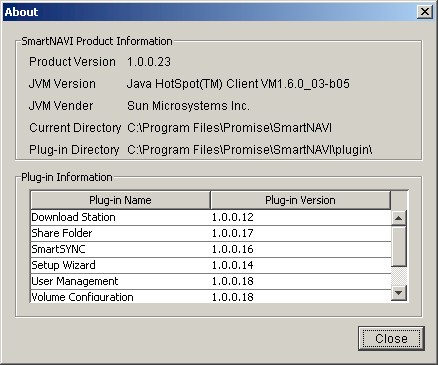Select the SmartSYNC plug-in row

click(x=211, y=249)
